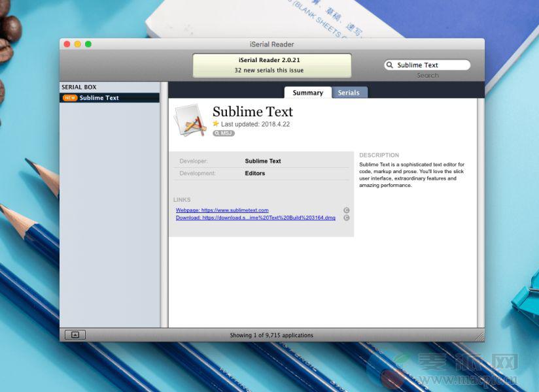The height and width of the screenshot is (392, 539).
Task: Click the Sublime Text application icon
Action: (x=190, y=121)
